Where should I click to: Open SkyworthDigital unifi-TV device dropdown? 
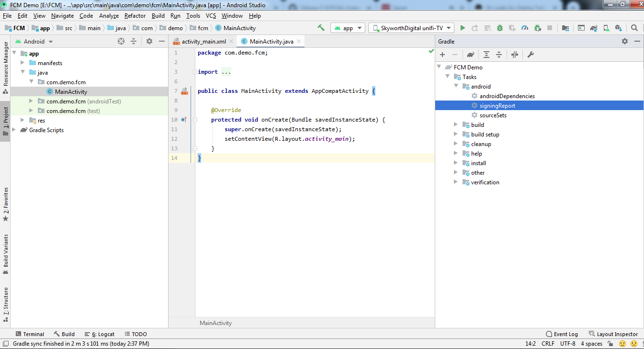pos(411,28)
